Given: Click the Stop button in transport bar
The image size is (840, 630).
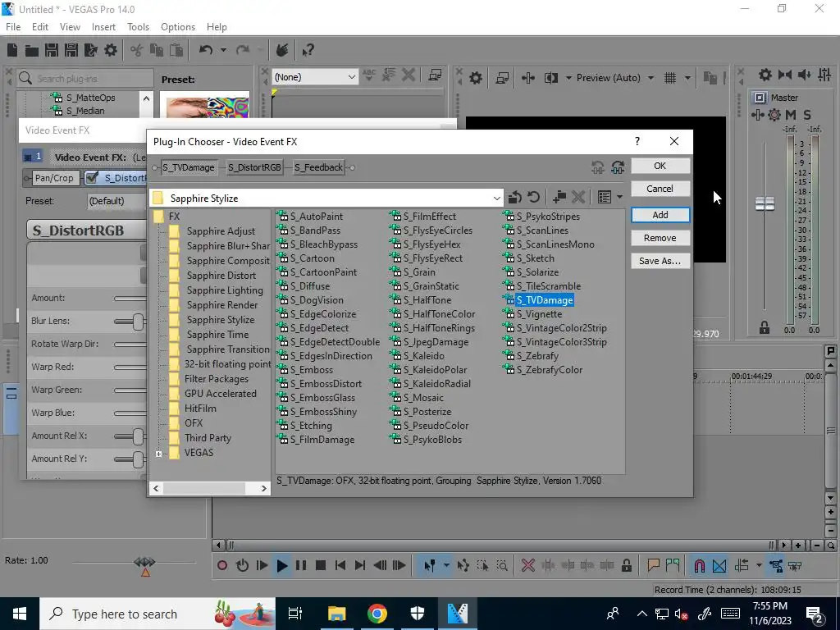Looking at the screenshot, I should 321,565.
